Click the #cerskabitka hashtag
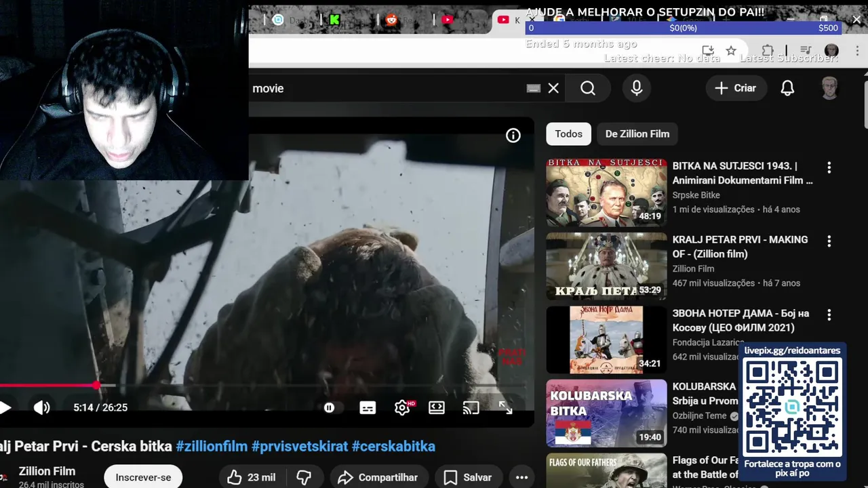 point(393,447)
